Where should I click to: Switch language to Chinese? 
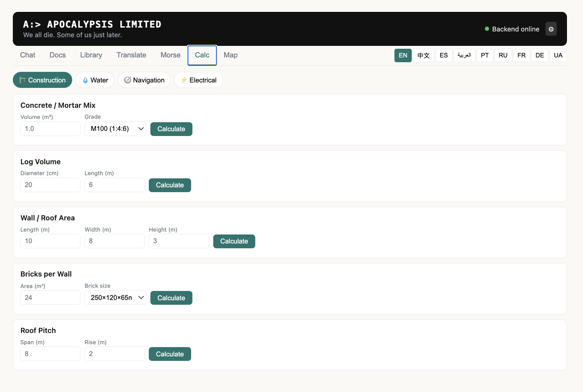423,55
